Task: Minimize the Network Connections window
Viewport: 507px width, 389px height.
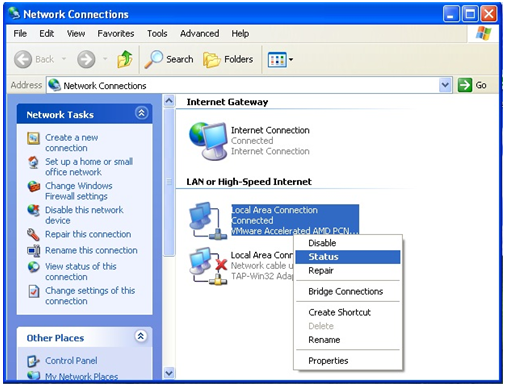Action: 451,14
